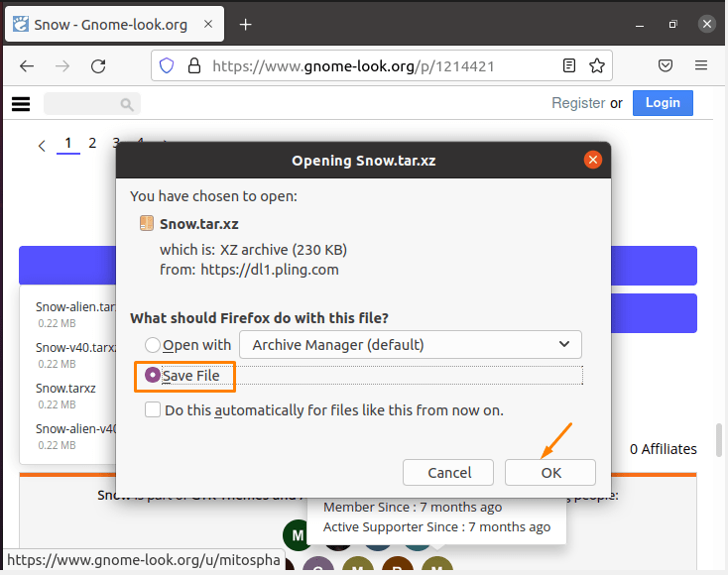Open the Firefox application menu
Screen dimensions: 728x575
click(701, 65)
